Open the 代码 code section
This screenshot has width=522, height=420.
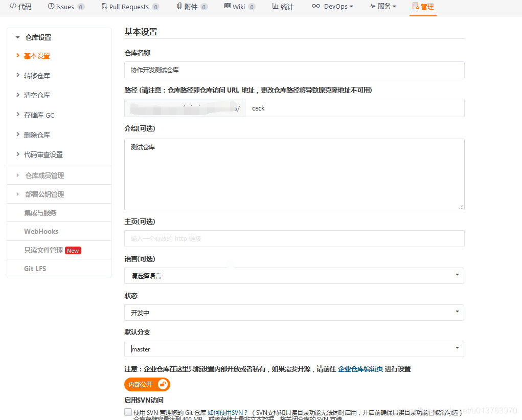point(20,7)
